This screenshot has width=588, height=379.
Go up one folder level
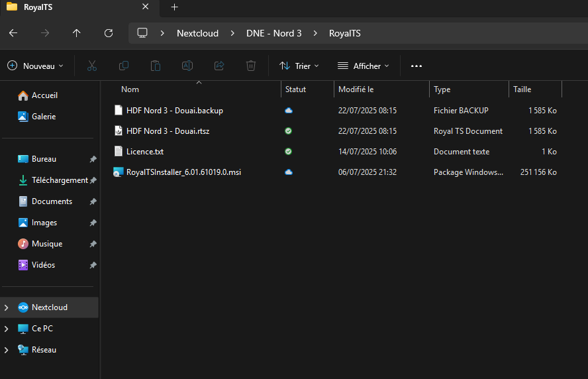pos(77,33)
